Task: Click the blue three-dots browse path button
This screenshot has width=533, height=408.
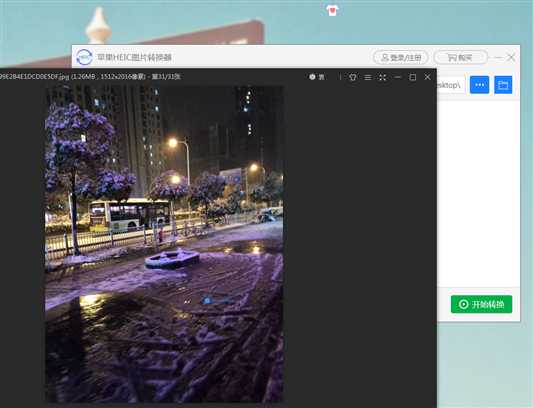Action: 479,85
